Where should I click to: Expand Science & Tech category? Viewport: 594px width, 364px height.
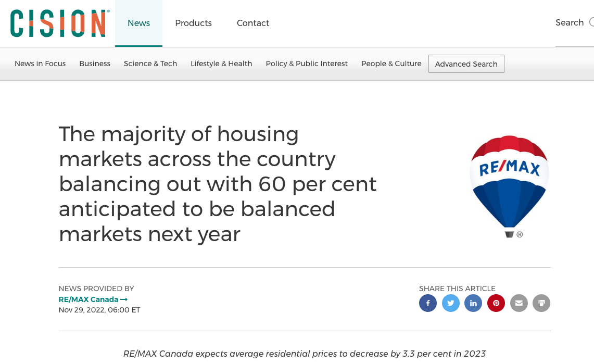150,64
